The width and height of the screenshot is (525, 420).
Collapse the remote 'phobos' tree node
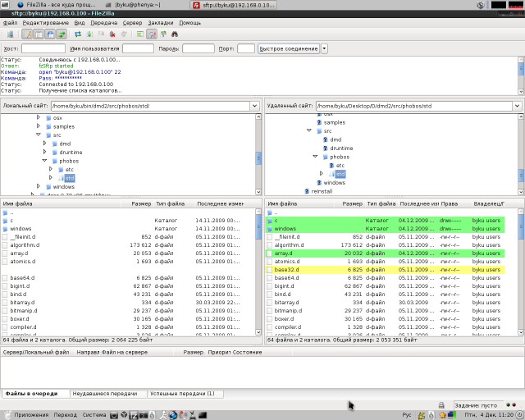(x=315, y=157)
